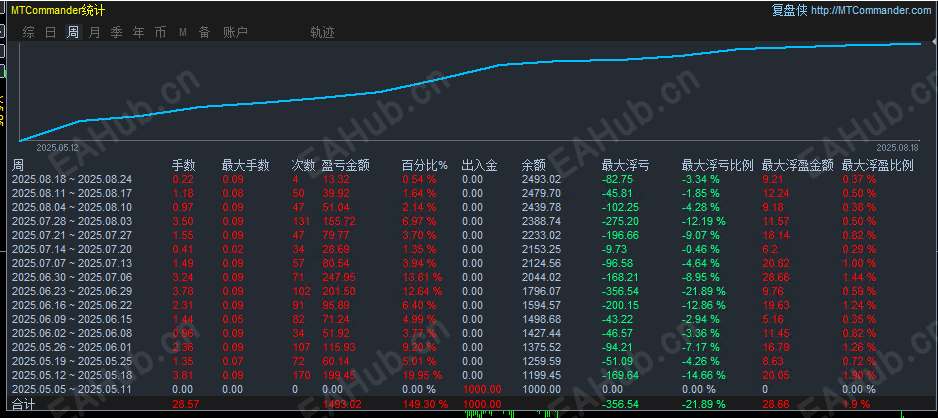Image resolution: width=938 pixels, height=418 pixels.
Task: Click the 复盘侠 label at top right
Action: point(790,10)
